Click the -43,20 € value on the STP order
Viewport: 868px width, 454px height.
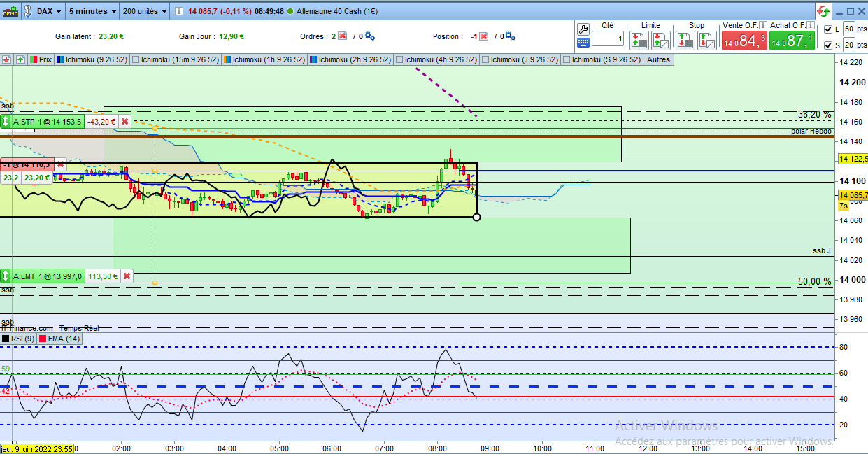[101, 122]
